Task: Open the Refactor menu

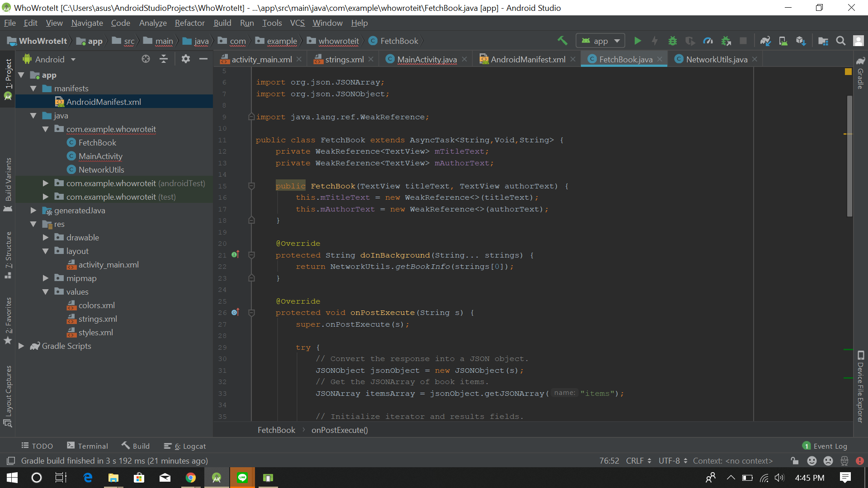Action: pyautogui.click(x=189, y=23)
